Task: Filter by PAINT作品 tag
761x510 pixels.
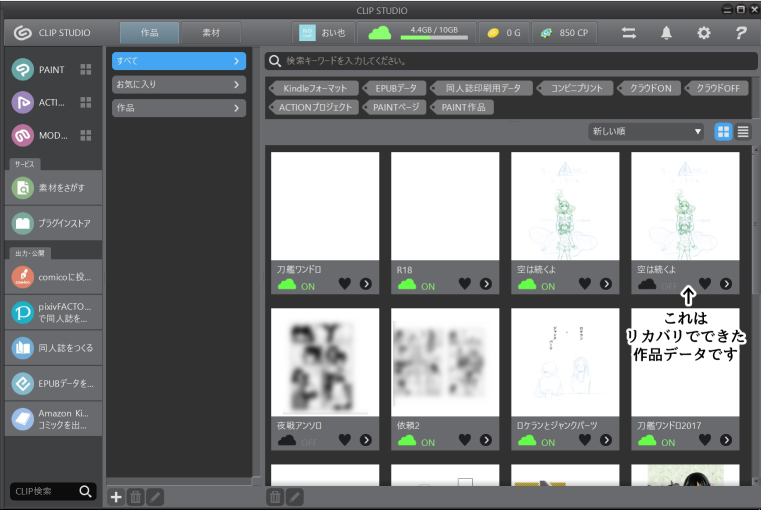Action: (x=462, y=107)
